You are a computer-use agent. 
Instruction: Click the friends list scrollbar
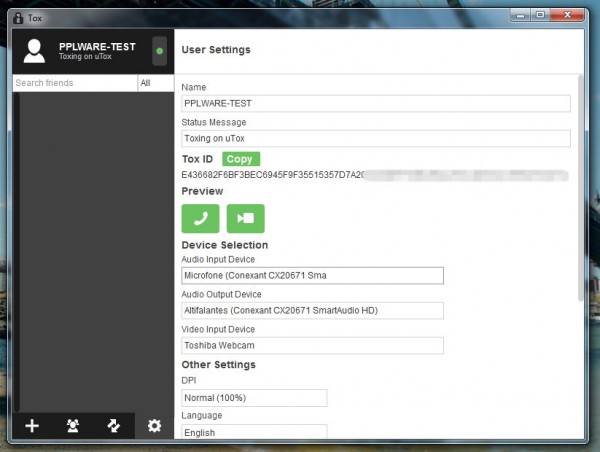coord(16,253)
